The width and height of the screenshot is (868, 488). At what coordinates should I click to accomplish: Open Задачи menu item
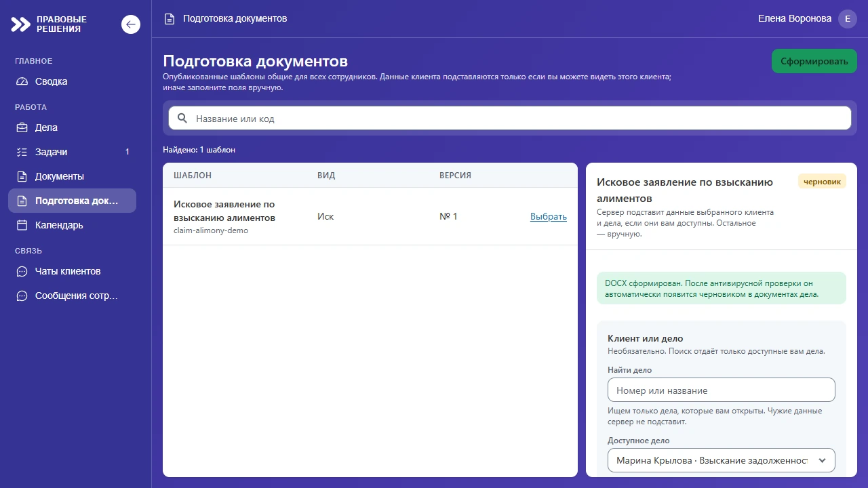pyautogui.click(x=72, y=152)
